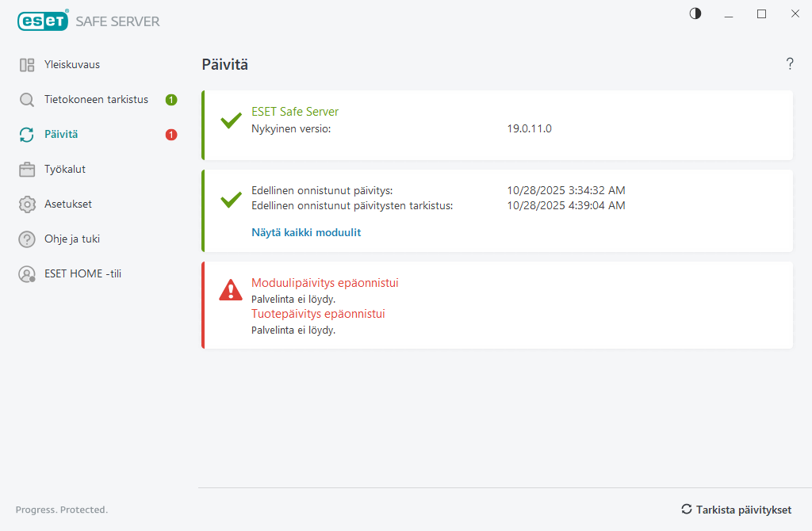The height and width of the screenshot is (531, 812).
Task: Click the ESET HOME account icon
Action: [27, 274]
